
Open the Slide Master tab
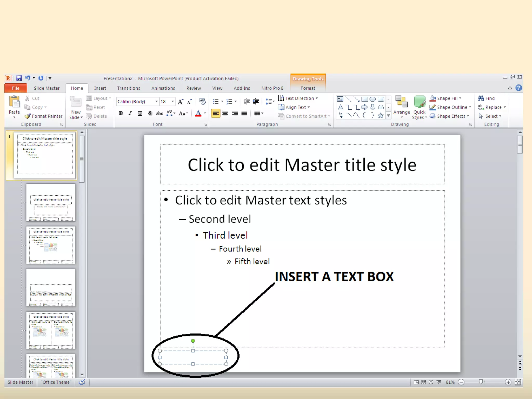[47, 88]
